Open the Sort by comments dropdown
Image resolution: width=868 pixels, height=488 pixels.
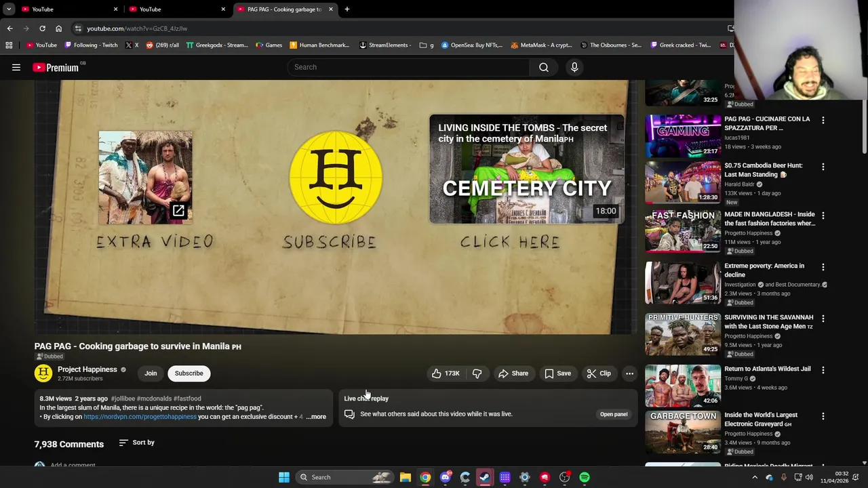(x=137, y=443)
